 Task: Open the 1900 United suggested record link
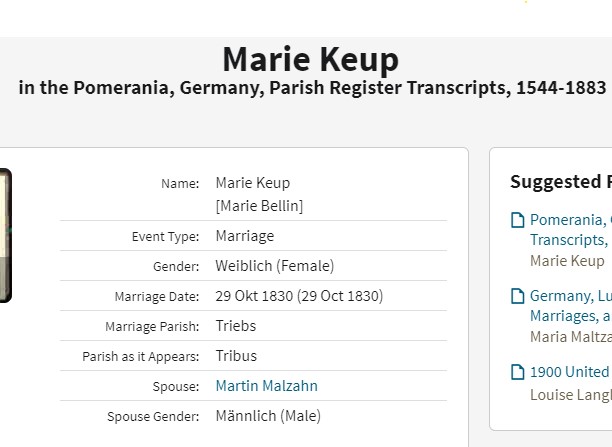[x=571, y=372]
